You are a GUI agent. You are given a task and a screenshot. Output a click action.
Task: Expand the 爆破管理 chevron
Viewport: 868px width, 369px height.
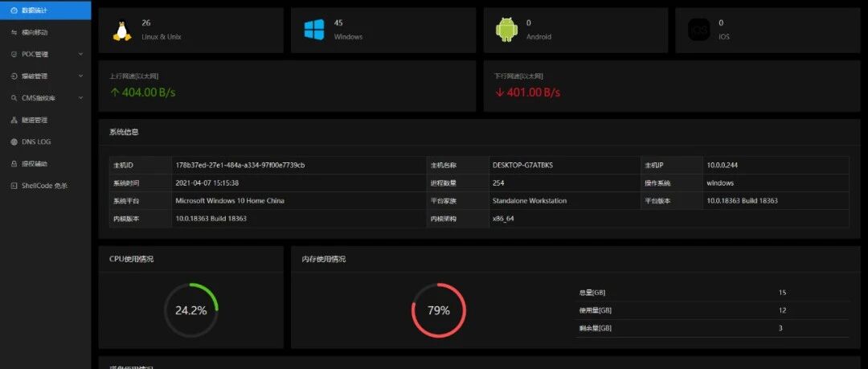tap(81, 76)
